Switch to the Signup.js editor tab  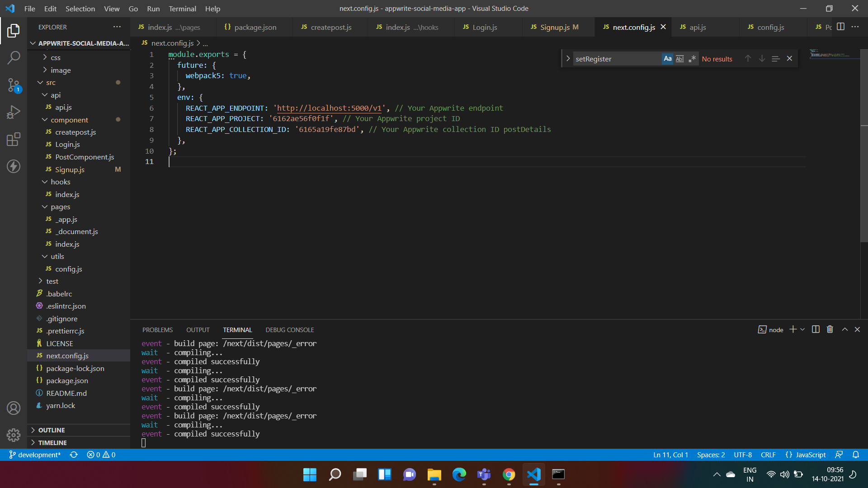[x=559, y=27]
